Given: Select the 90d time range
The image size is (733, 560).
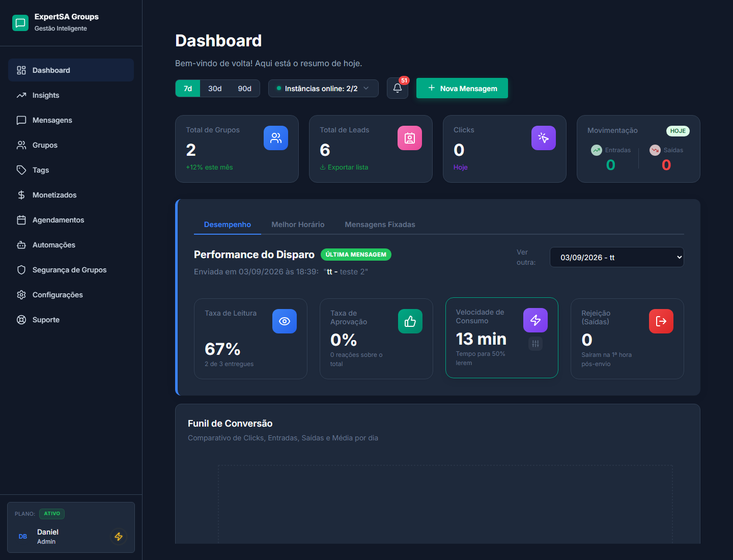Looking at the screenshot, I should (x=245, y=89).
